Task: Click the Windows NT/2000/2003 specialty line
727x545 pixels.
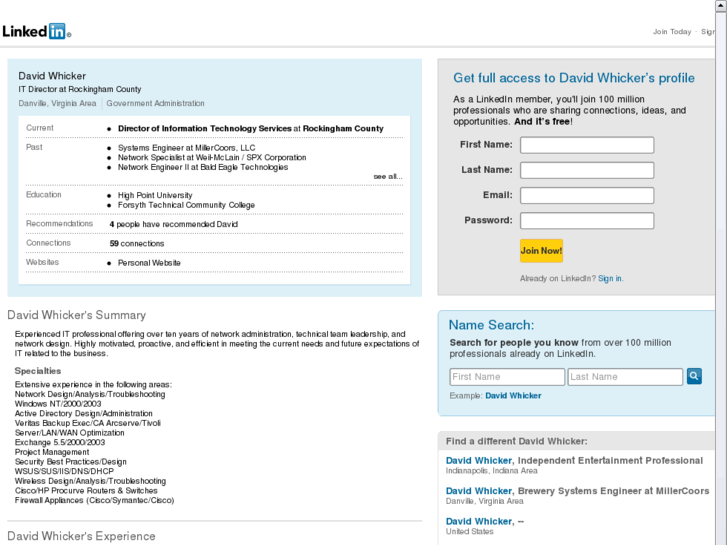Action: [57, 404]
